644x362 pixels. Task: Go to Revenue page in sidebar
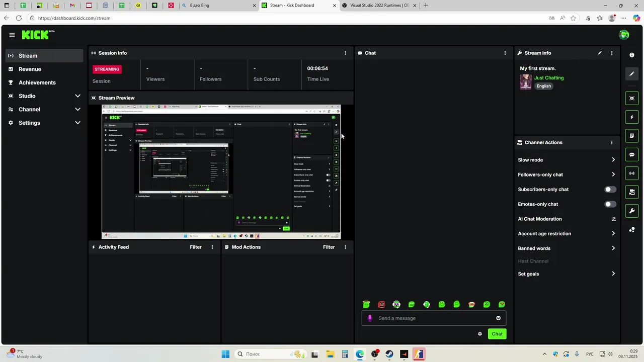[x=44, y=69]
